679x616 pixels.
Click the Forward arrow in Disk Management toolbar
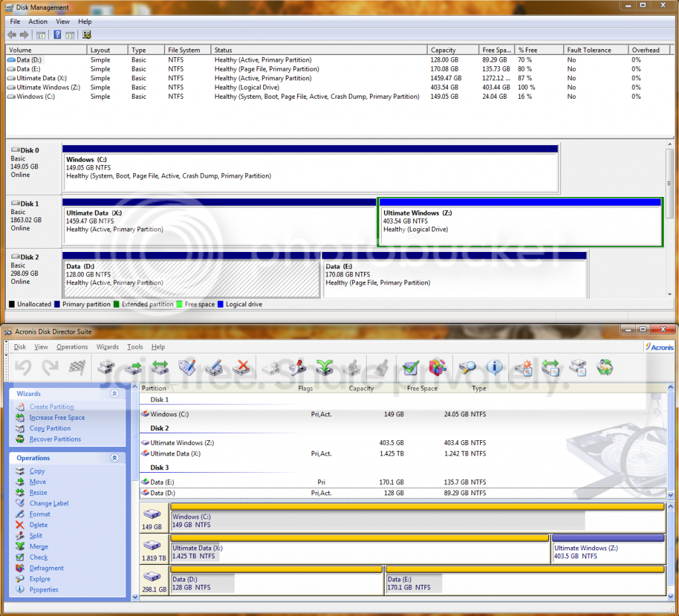[25, 34]
